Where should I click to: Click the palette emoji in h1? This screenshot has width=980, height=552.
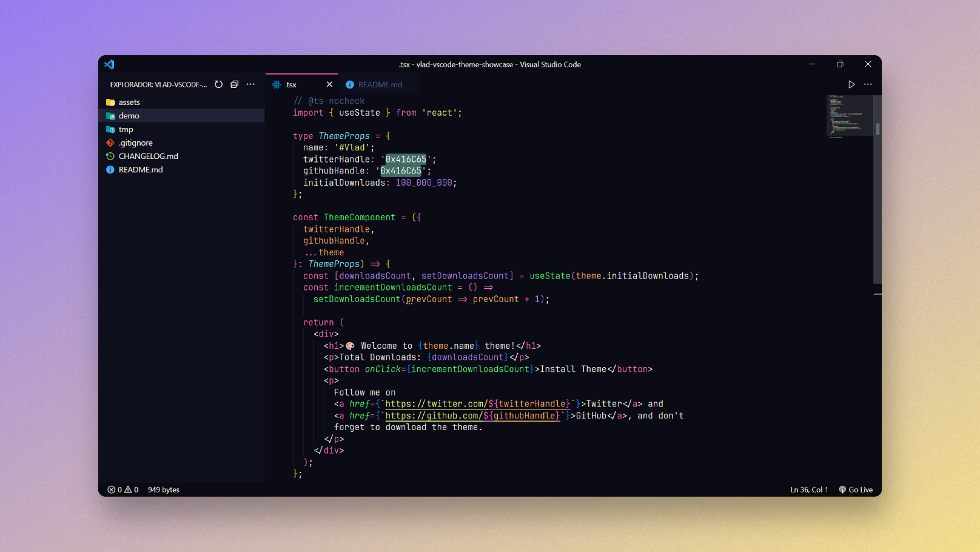pyautogui.click(x=350, y=346)
